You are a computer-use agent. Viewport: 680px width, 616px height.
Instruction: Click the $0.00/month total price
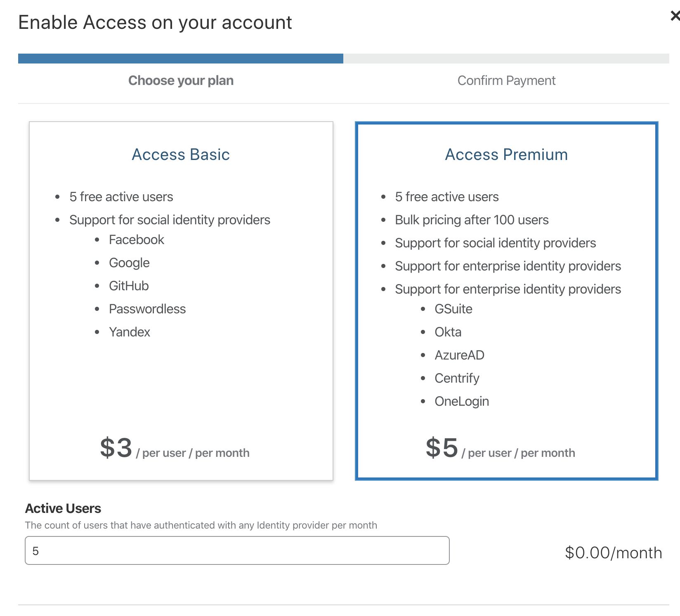[x=613, y=553]
